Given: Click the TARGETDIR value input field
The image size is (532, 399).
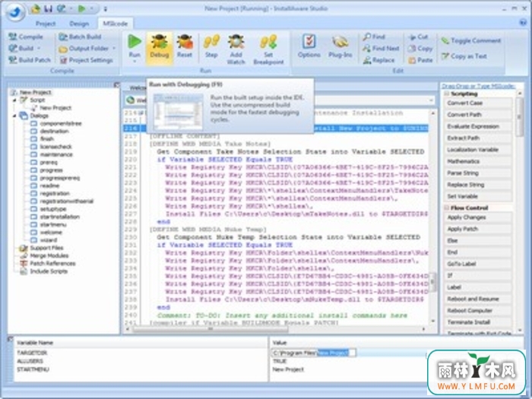Looking at the screenshot, I should pos(314,353).
